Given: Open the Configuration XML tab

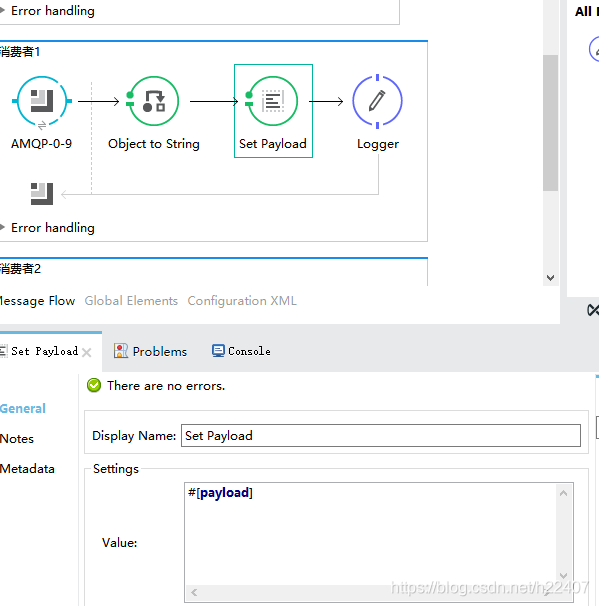Looking at the screenshot, I should coord(242,301).
